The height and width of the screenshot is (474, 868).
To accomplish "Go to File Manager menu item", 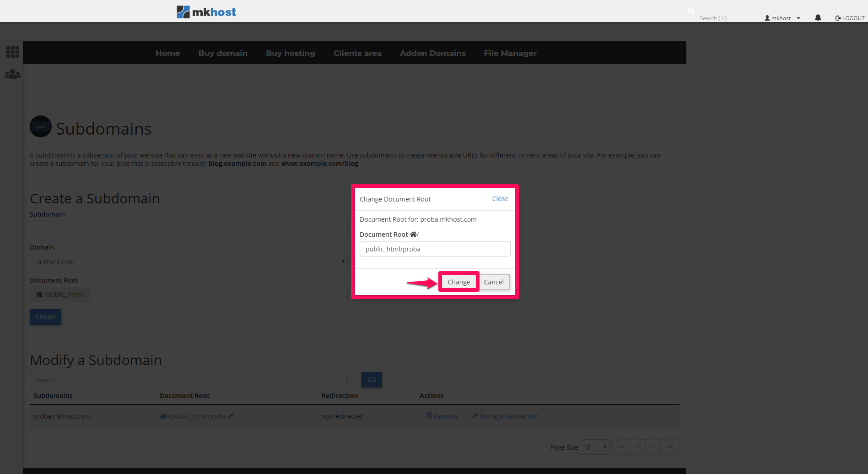I will click(510, 53).
